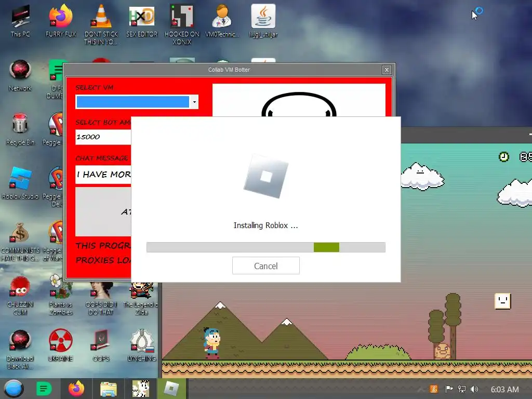This screenshot has height=399, width=532.
Task: Open the FURRY FUX Firefox desktop shortcut
Action: pos(61,21)
